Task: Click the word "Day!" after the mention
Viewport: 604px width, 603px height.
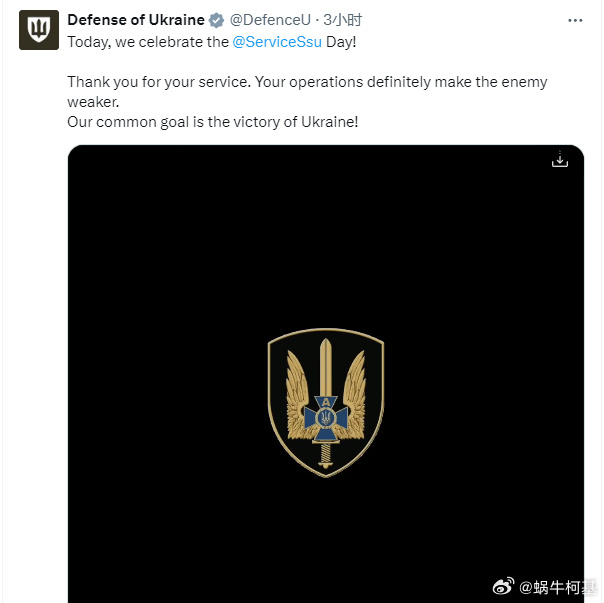Action: click(342, 42)
